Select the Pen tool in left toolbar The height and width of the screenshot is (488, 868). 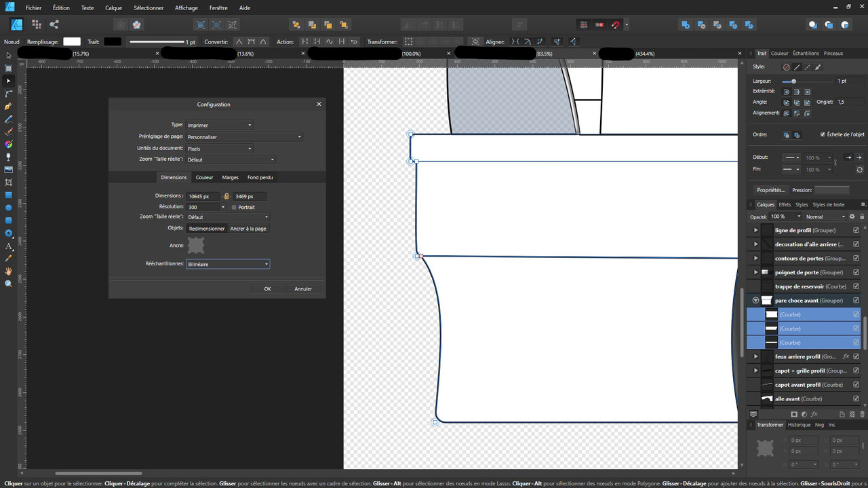8,106
